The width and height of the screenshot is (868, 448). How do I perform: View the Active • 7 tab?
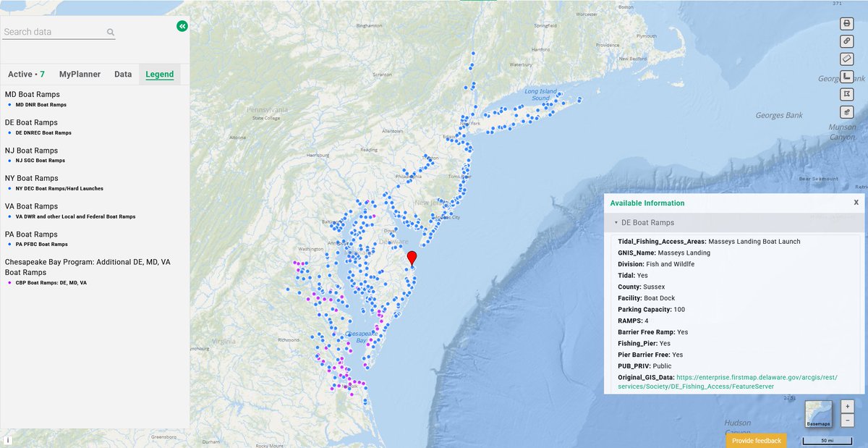[26, 74]
